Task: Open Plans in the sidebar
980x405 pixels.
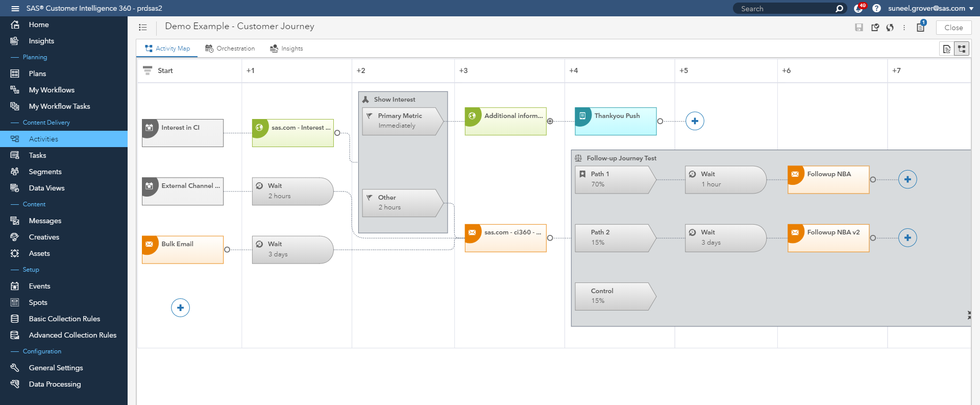Action: tap(64, 74)
